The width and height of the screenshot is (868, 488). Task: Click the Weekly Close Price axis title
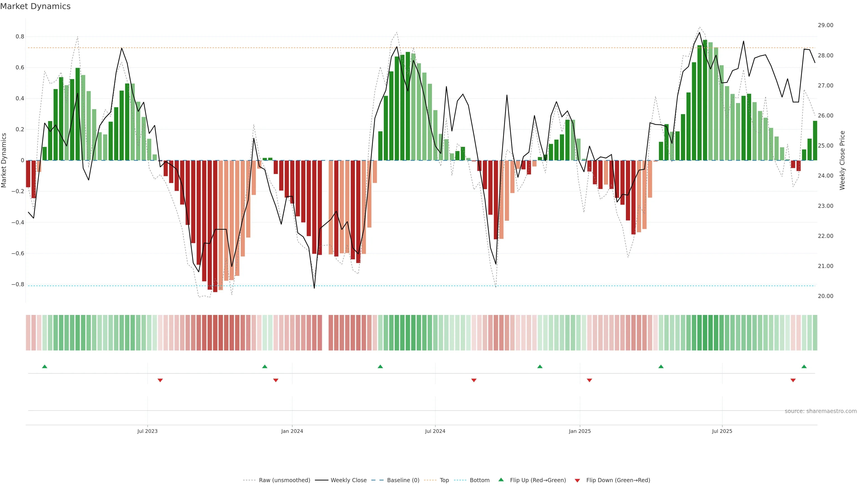842,160
